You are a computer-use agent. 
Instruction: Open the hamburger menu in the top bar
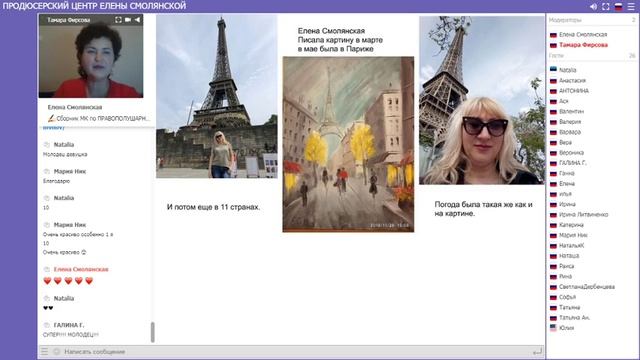(631, 7)
